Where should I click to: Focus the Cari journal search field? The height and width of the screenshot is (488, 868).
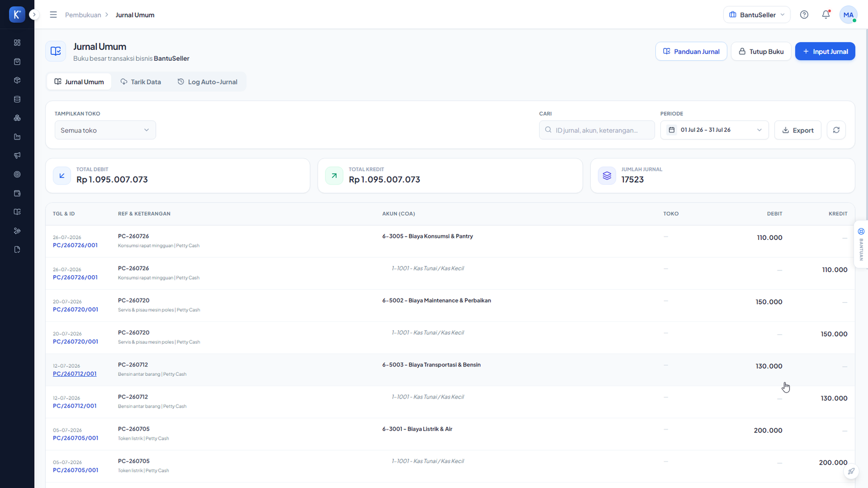click(x=597, y=130)
